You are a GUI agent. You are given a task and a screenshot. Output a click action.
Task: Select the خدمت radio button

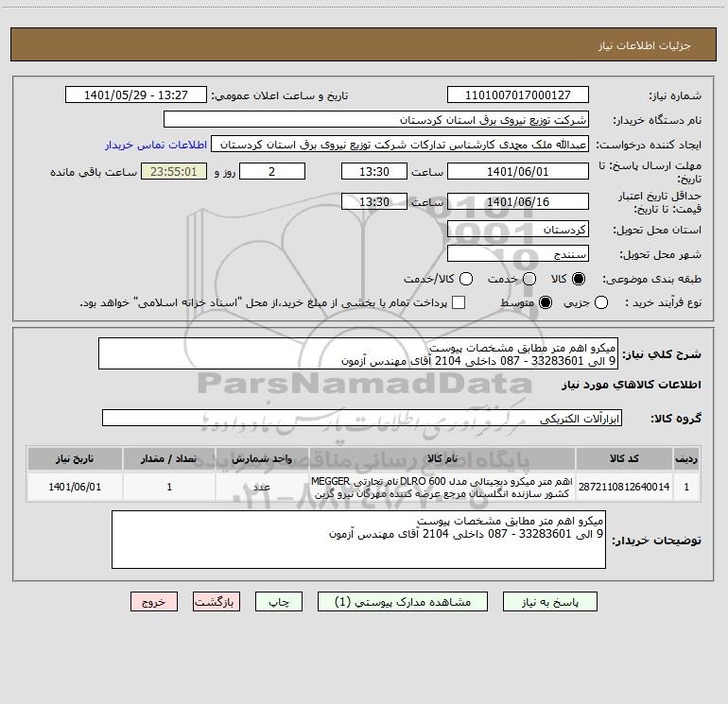tap(529, 279)
